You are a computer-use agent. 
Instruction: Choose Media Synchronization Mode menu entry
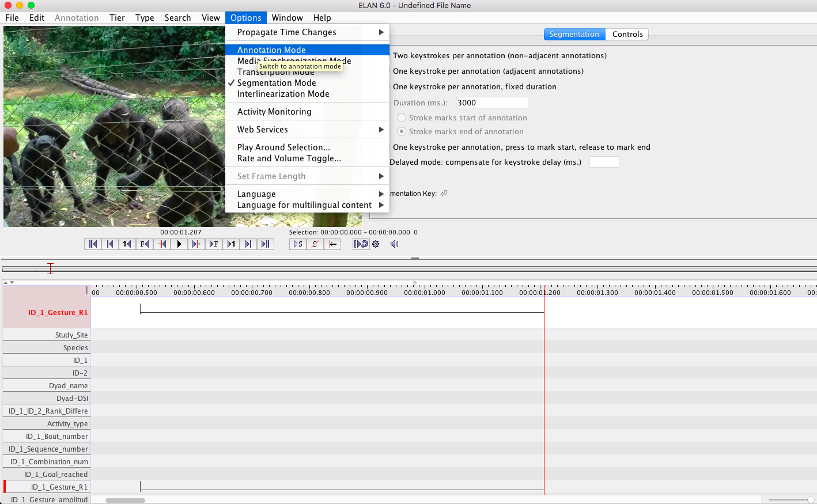(x=308, y=61)
